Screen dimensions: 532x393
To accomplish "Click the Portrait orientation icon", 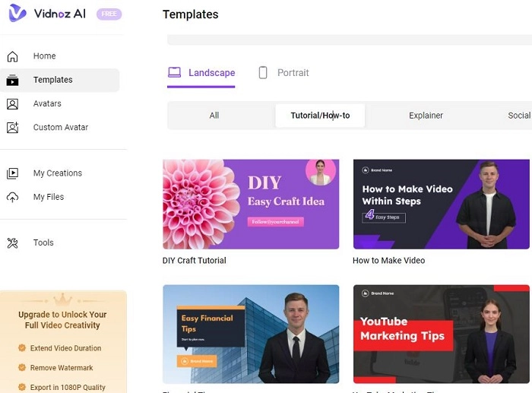I will click(263, 73).
